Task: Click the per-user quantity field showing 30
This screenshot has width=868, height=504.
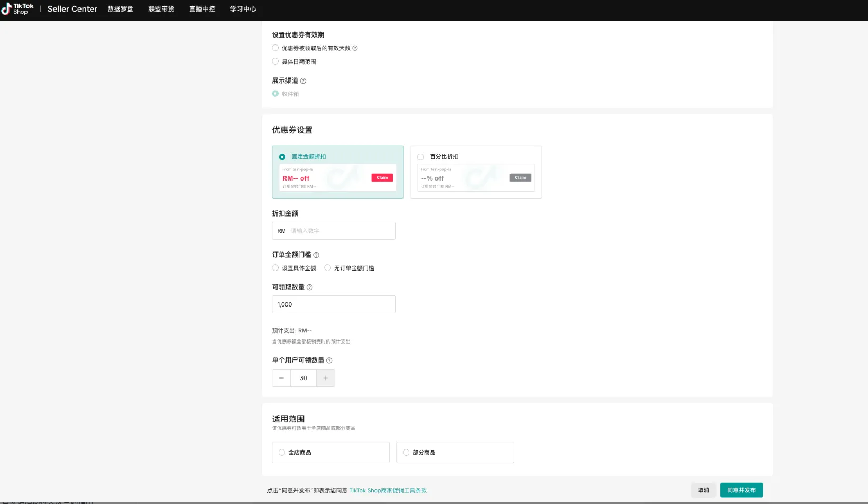Action: (303, 378)
